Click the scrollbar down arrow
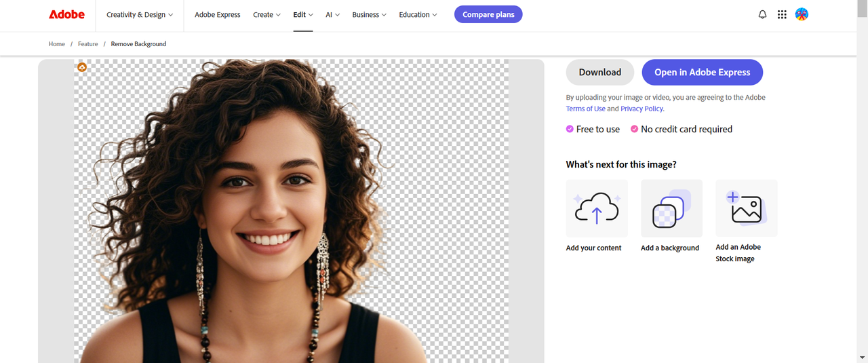 [862, 357]
